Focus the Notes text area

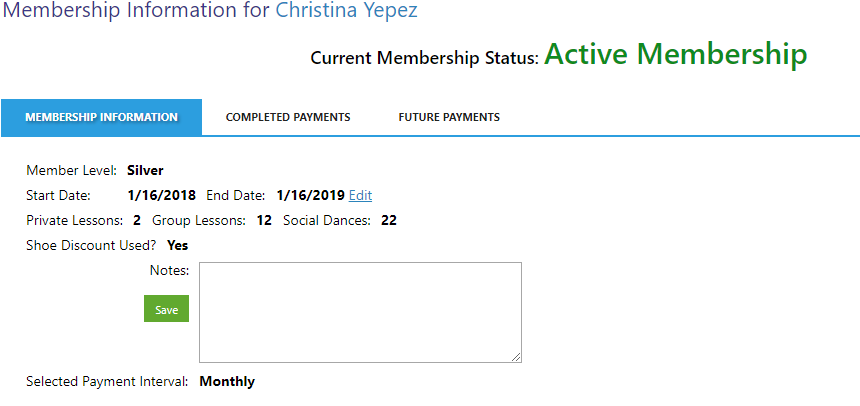pyautogui.click(x=360, y=312)
